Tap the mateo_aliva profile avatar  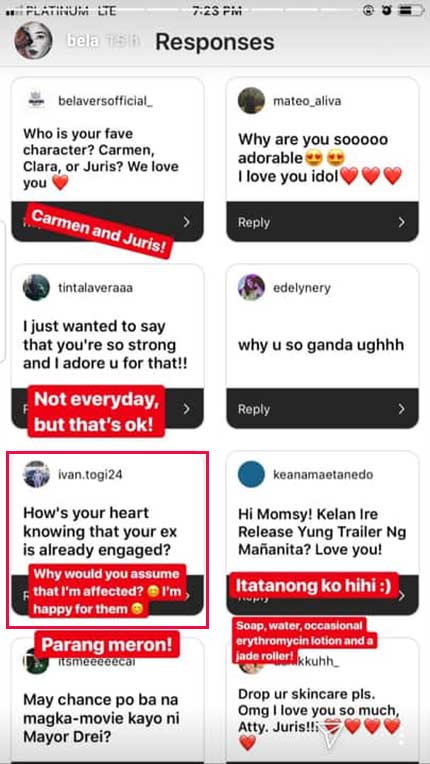[251, 101]
